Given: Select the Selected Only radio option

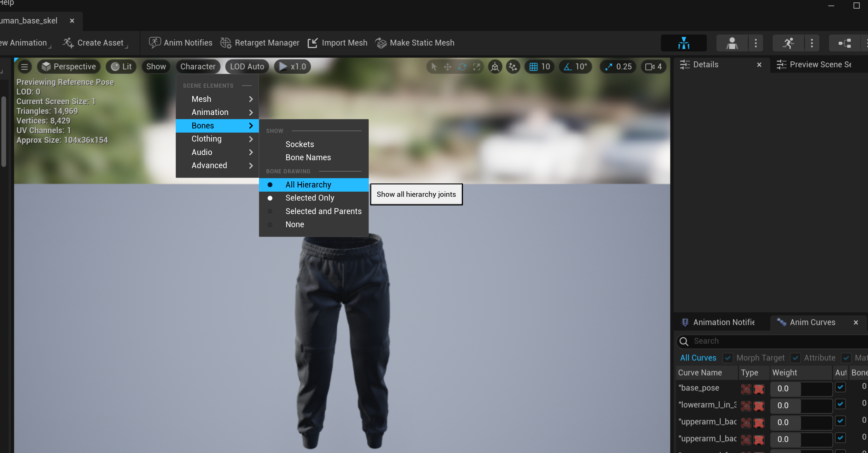Looking at the screenshot, I should pos(309,198).
